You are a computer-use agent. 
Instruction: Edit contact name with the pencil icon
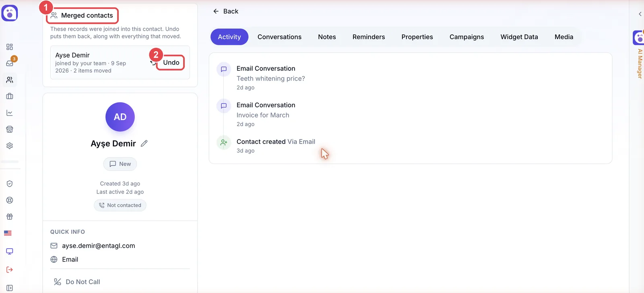click(144, 143)
